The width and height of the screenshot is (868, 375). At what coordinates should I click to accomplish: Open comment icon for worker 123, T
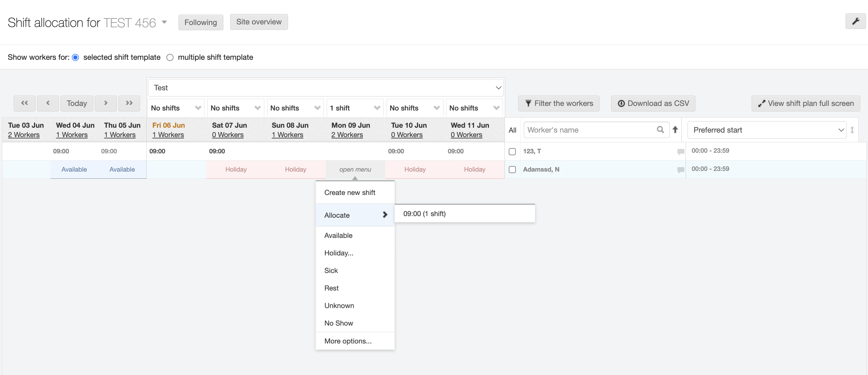[x=680, y=152]
